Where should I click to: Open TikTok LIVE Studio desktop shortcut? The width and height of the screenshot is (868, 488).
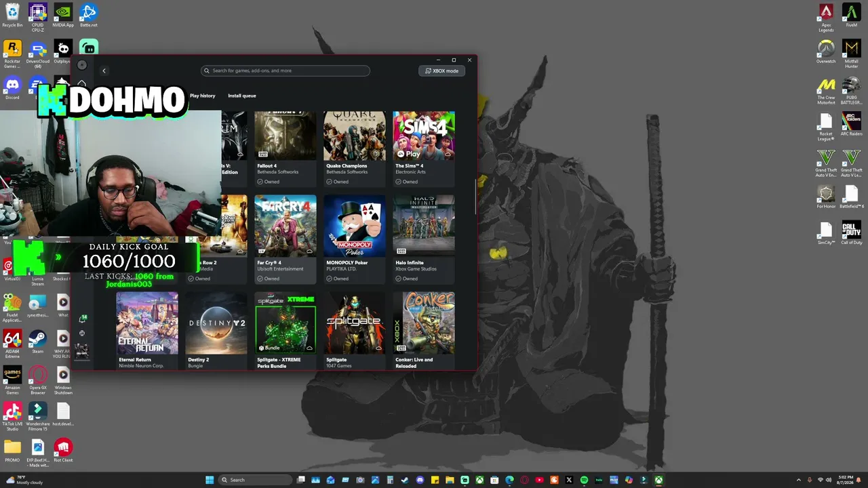pyautogui.click(x=12, y=417)
